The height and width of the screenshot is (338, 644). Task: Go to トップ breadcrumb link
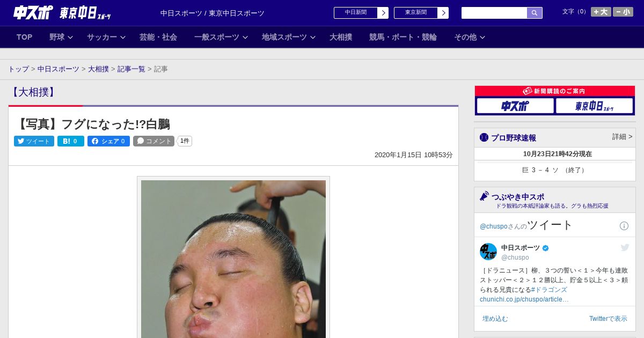(19, 69)
